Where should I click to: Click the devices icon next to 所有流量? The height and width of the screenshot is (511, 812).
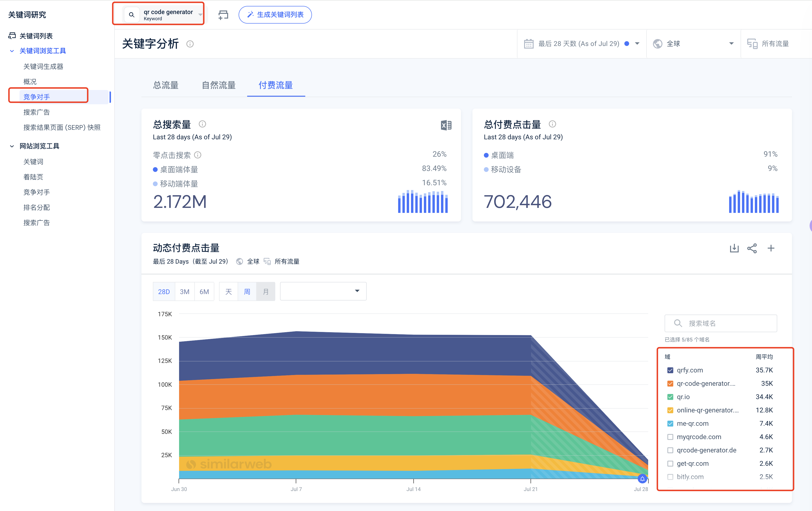tap(752, 44)
